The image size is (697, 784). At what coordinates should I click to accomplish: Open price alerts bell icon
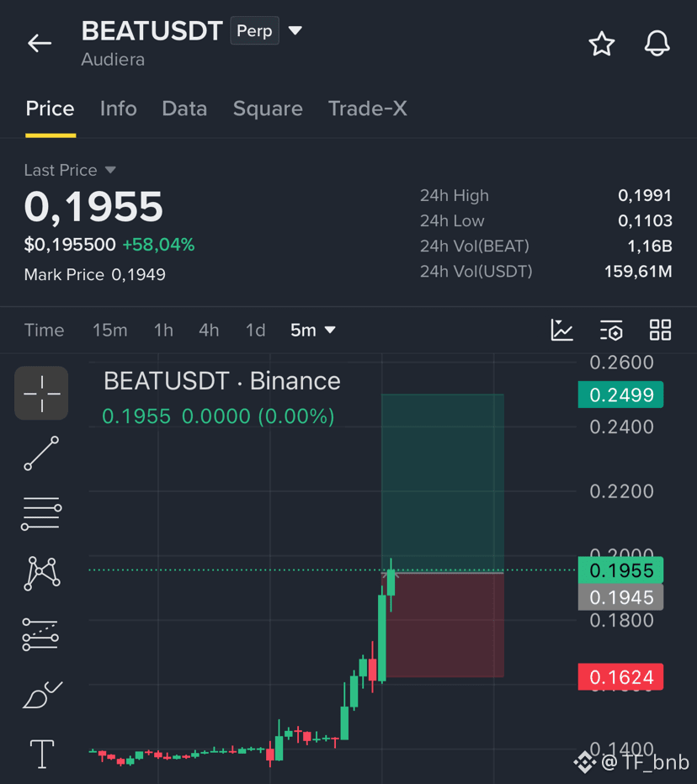pos(657,44)
